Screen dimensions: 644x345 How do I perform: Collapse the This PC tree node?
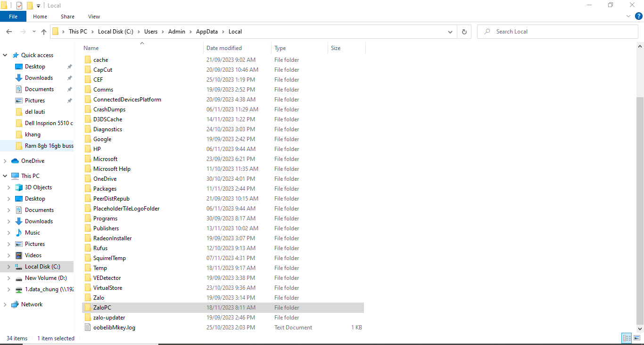[x=5, y=176]
